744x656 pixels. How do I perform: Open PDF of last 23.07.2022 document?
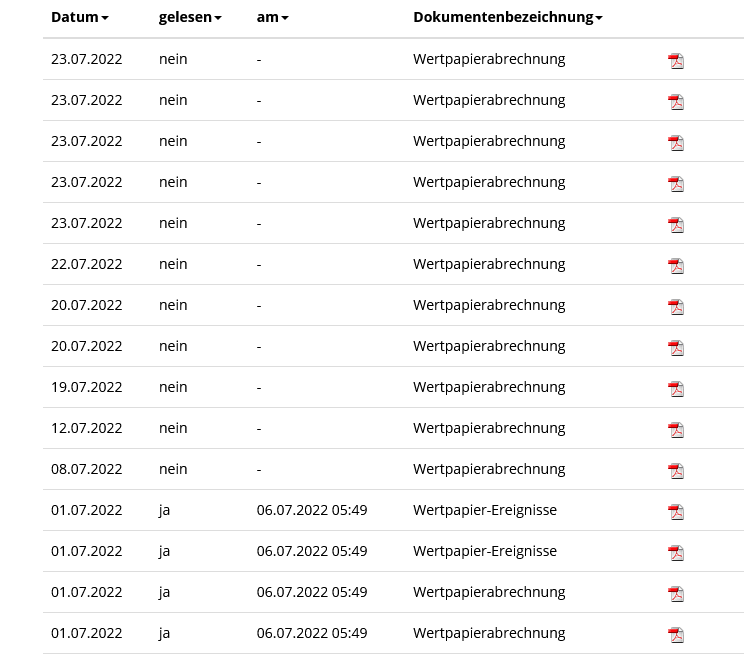coord(676,224)
